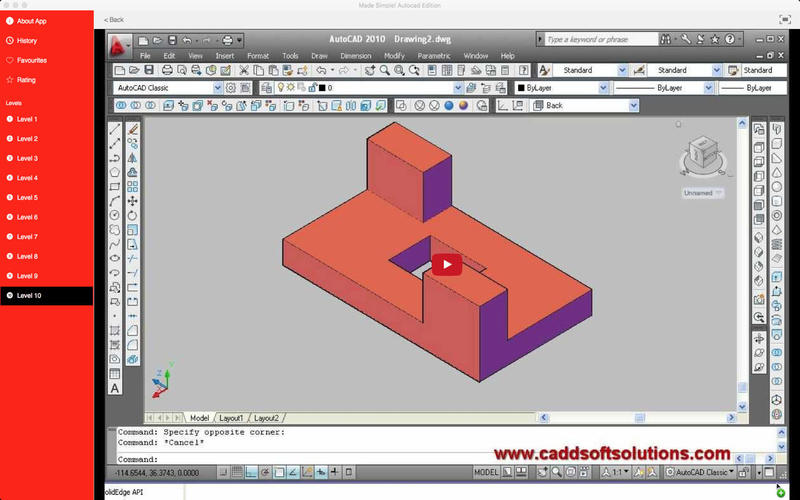Screen dimensions: 800x500
Task: Open Favourites in the sidebar
Action: coord(31,60)
